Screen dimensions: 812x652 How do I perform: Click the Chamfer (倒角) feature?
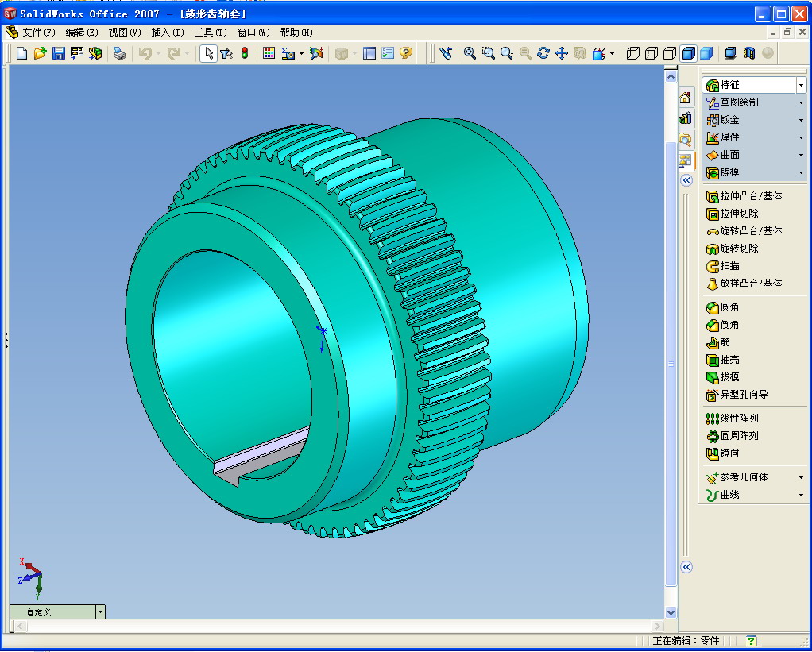tap(722, 325)
